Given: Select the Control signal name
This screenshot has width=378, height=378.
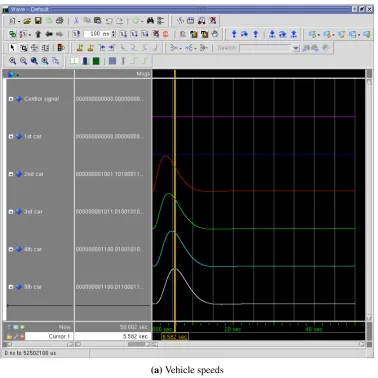Looking at the screenshot, I should coord(42,99).
